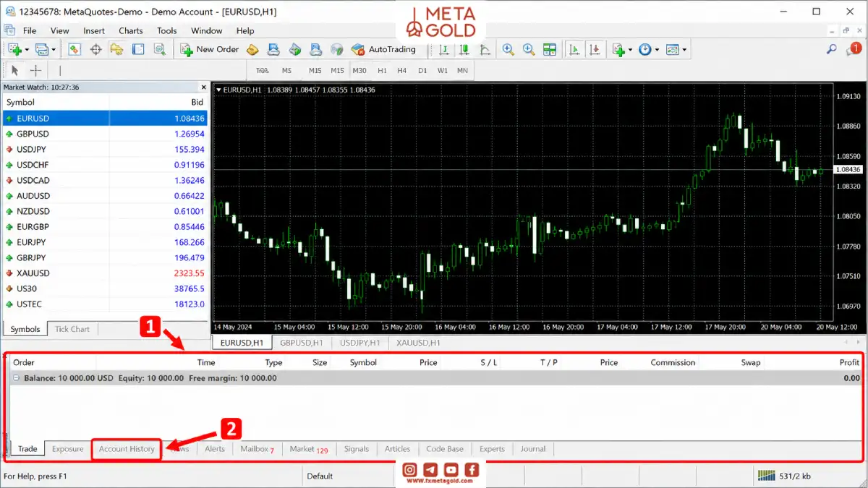Open the Indicators dropdown arrow

pos(630,50)
